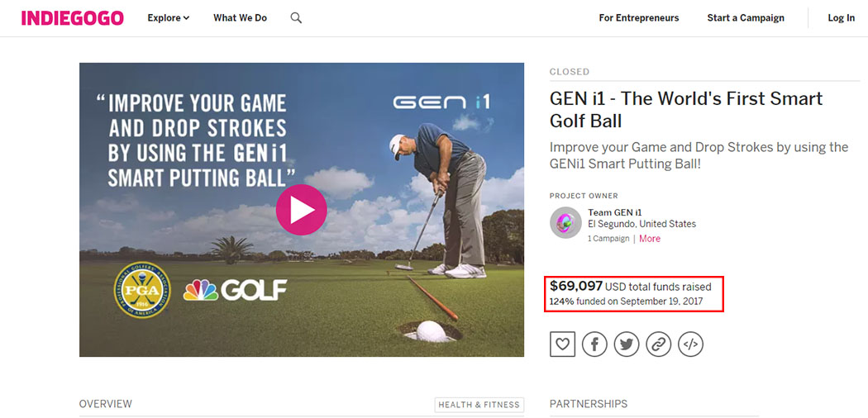Open the What We Do page
The image size is (868, 418).
[x=240, y=18]
